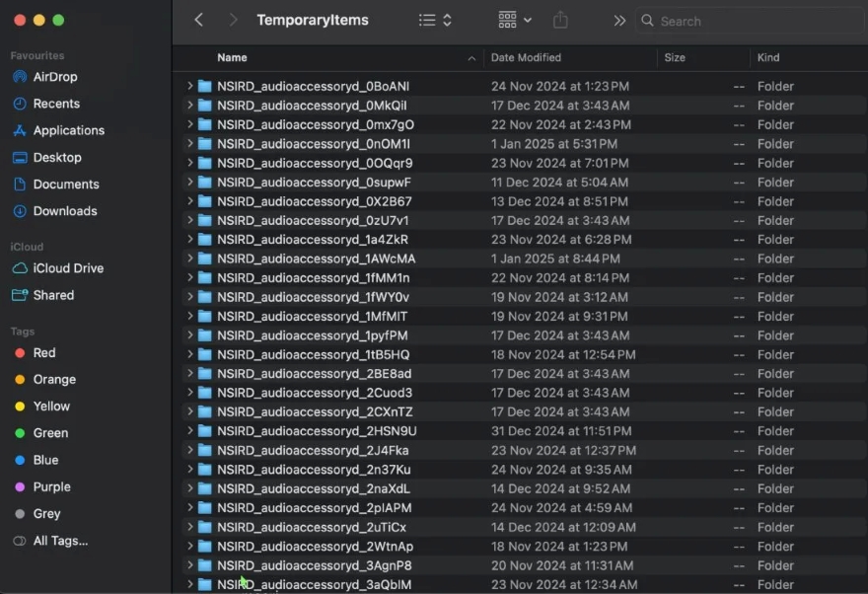Open All Tags… in the sidebar

click(x=60, y=541)
